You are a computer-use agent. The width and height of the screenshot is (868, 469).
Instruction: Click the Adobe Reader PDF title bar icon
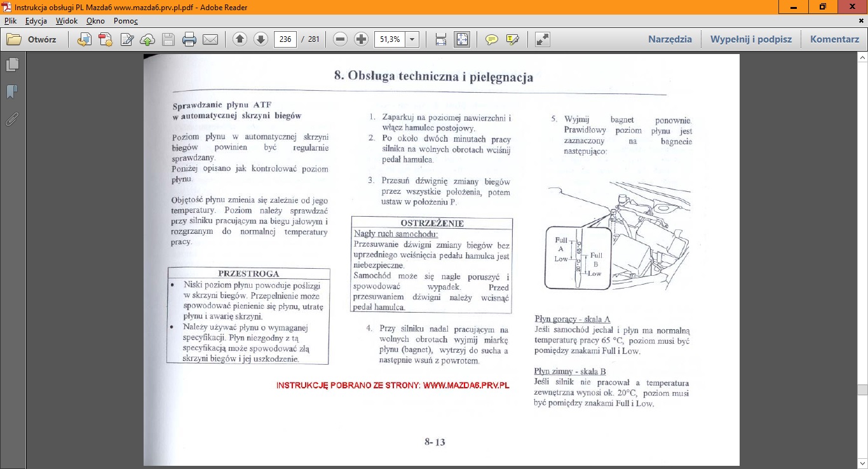[x=6, y=7]
